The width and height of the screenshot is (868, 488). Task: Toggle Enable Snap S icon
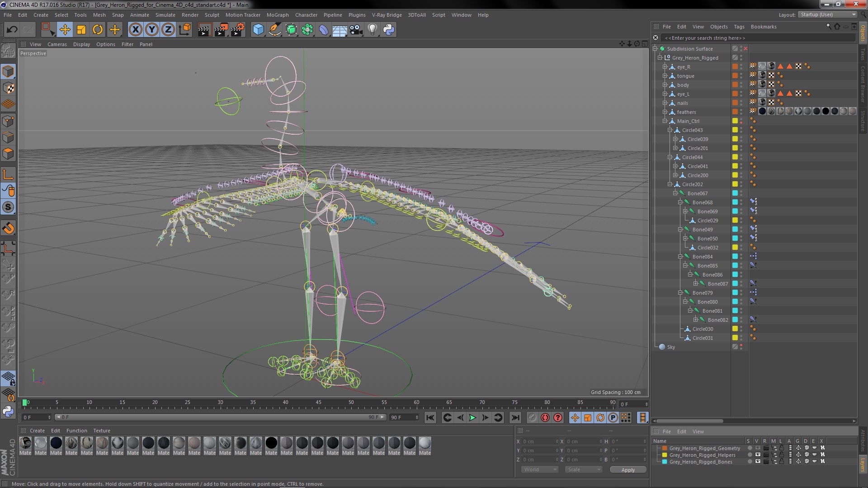click(8, 207)
